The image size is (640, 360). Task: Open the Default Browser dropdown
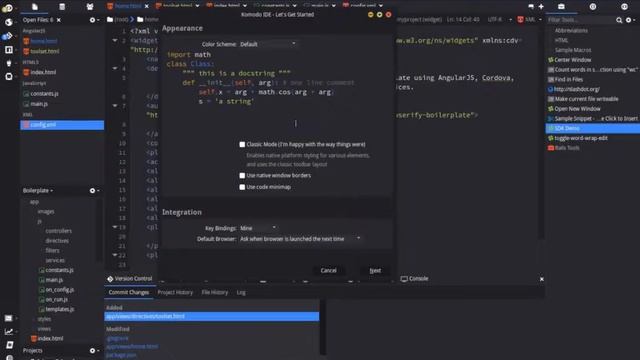pos(300,239)
